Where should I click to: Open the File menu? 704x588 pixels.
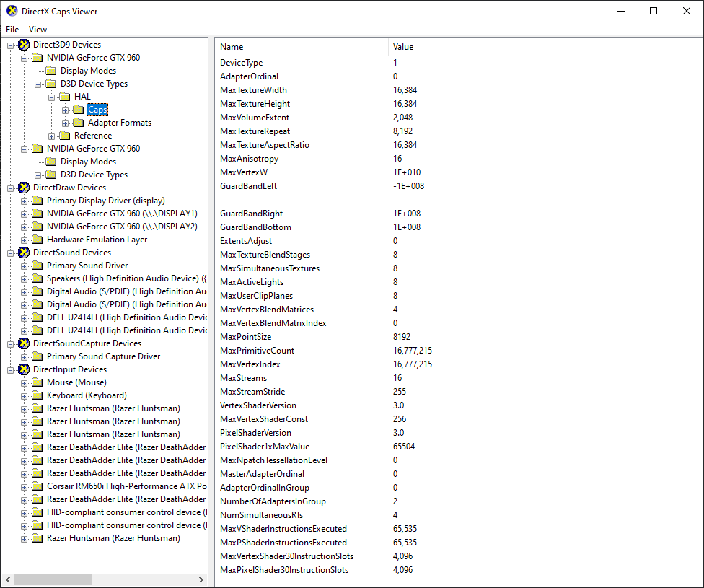click(x=12, y=29)
